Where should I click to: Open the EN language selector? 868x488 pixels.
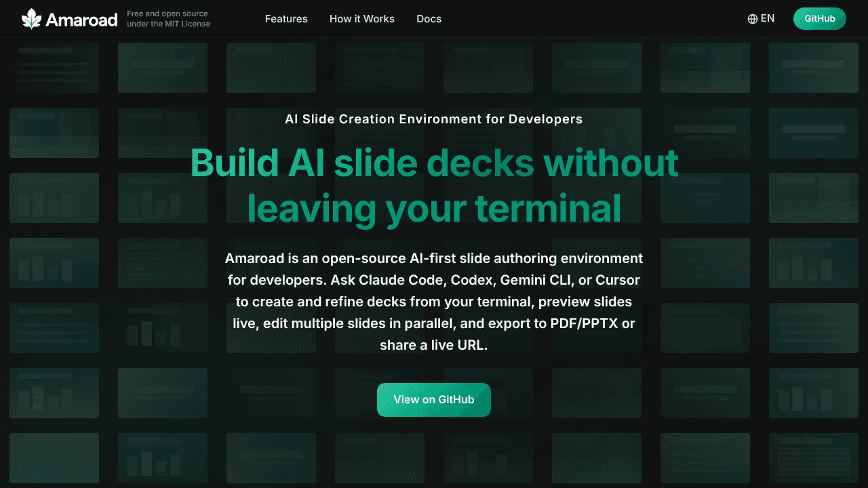coord(761,19)
